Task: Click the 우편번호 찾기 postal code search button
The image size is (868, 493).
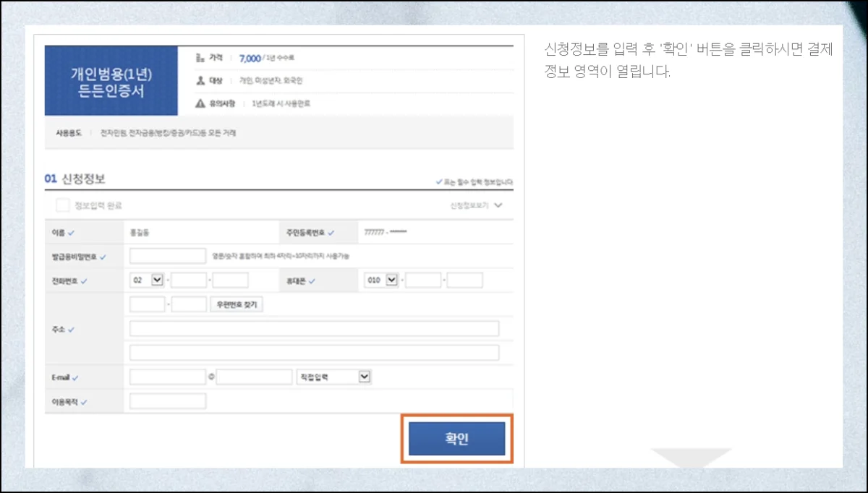Action: pyautogui.click(x=237, y=304)
